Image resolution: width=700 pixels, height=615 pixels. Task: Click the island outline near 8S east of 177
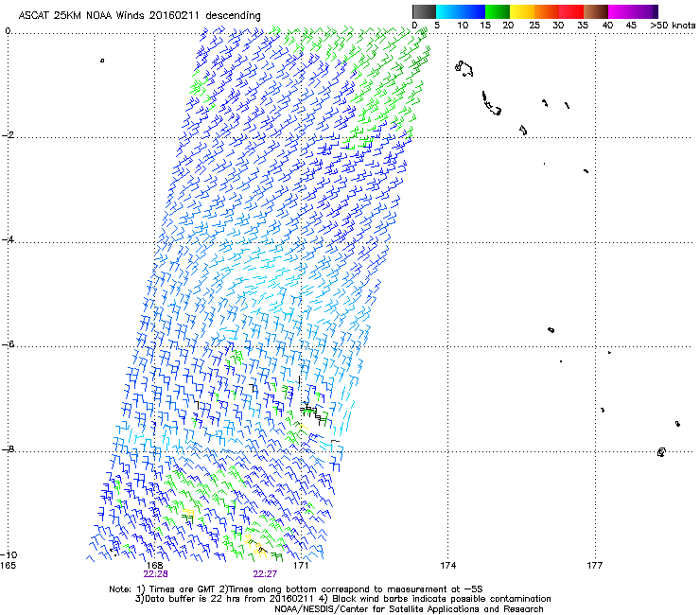[x=661, y=452]
